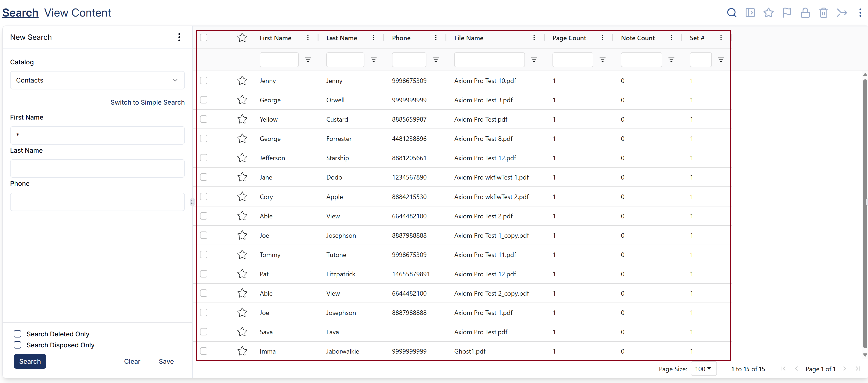Enable Search Deleted Only
Image resolution: width=868 pixels, height=383 pixels.
click(x=17, y=334)
